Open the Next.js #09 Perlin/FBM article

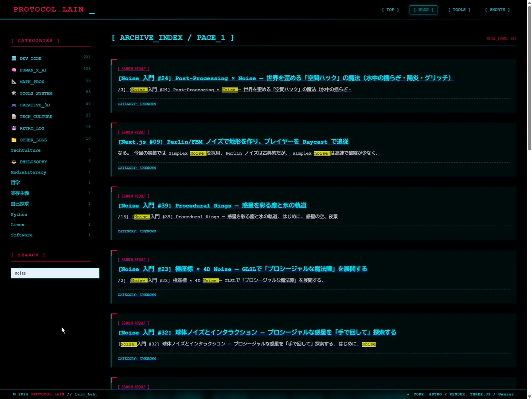[233, 142]
